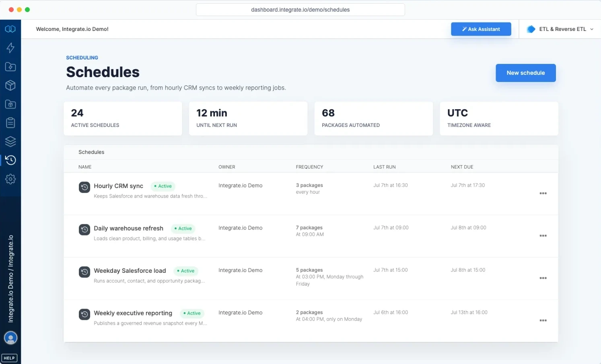Click the clock icon beside Weekly executive reporting

[x=84, y=315]
